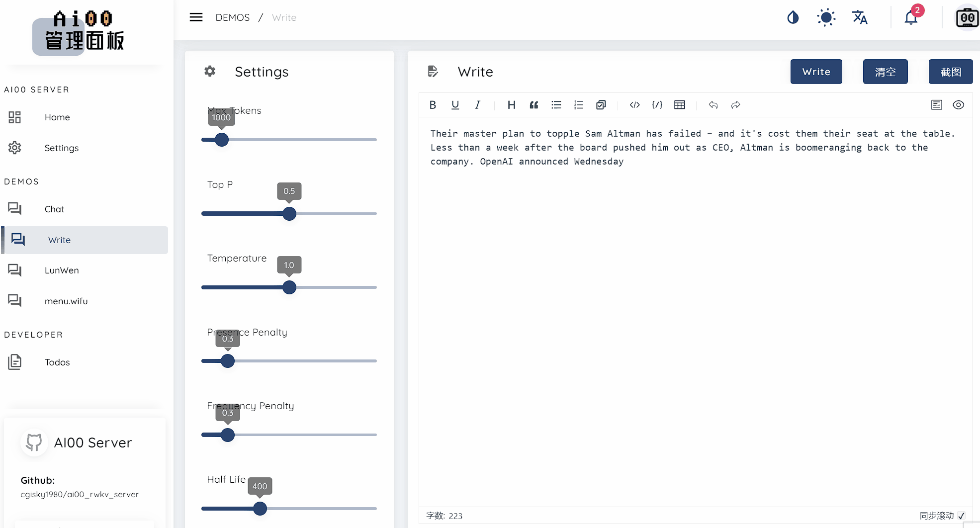
Task: Apply underline formatting in editor toolbar
Action: point(455,105)
